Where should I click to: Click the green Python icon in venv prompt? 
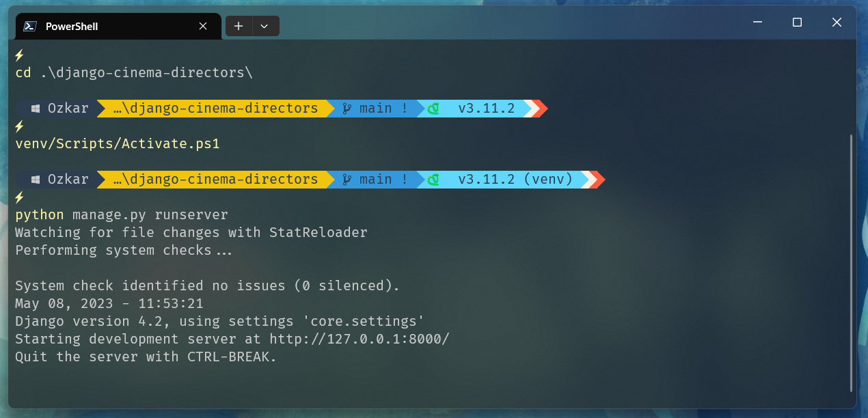point(433,179)
